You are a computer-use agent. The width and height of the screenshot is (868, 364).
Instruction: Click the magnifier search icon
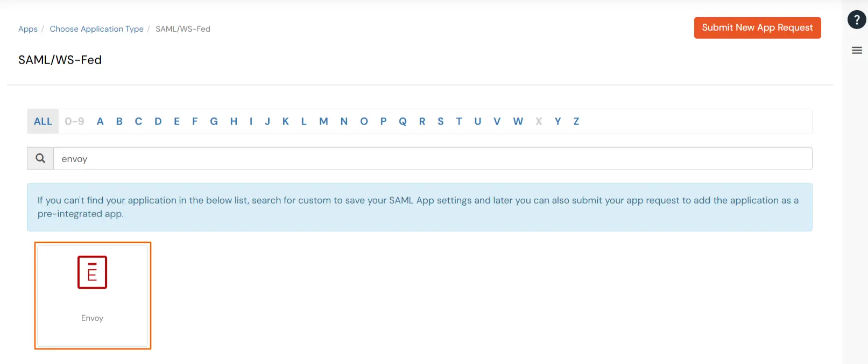[40, 158]
